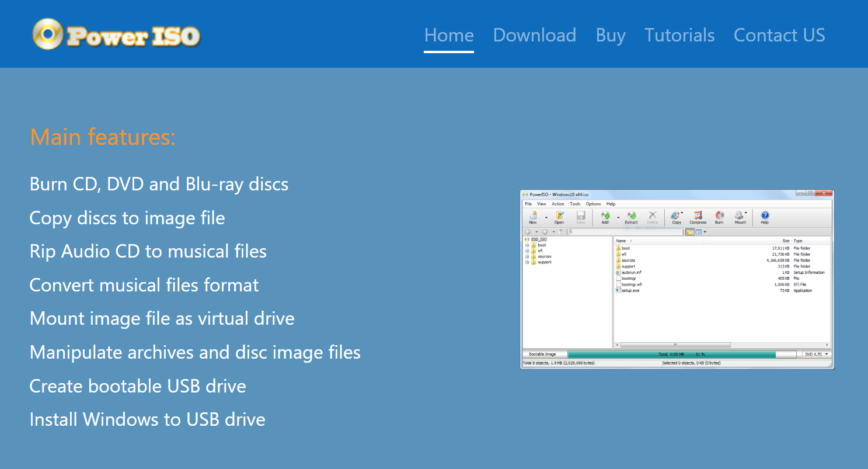Click the Compress icon in the PowerISO screenshot
This screenshot has height=469, width=868.
coord(698,217)
